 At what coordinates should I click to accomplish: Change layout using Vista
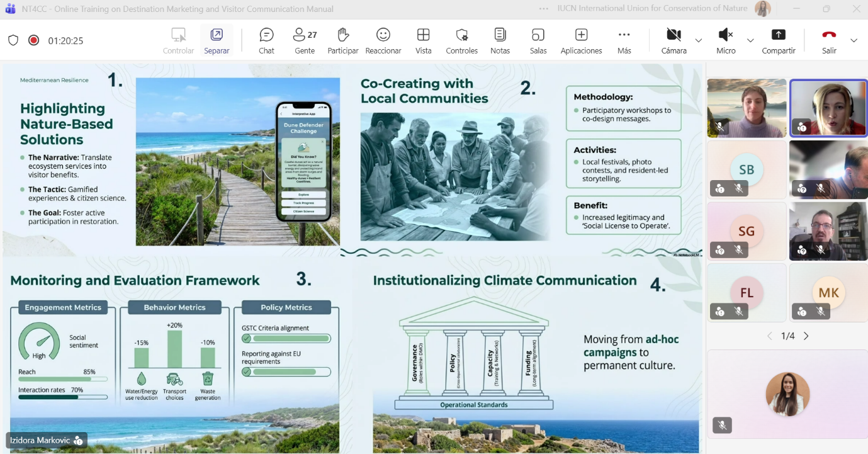click(x=423, y=41)
